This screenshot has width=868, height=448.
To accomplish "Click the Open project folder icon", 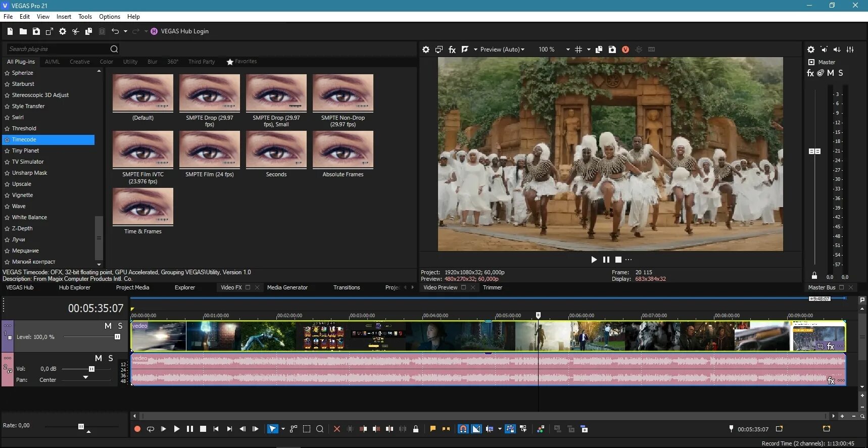I will (23, 31).
